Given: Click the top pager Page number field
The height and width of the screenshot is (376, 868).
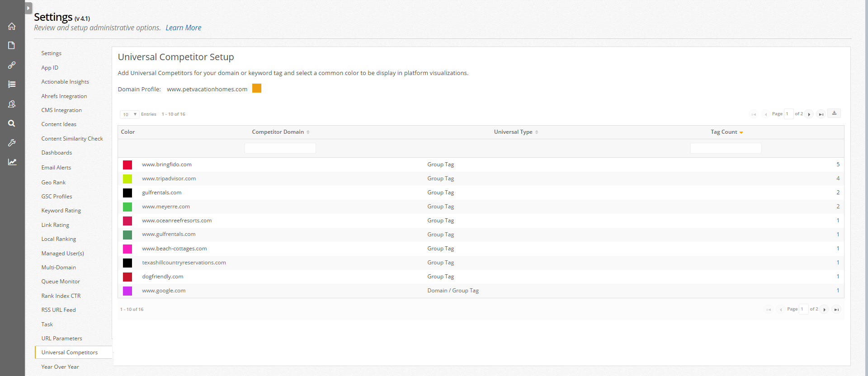Looking at the screenshot, I should coord(788,114).
